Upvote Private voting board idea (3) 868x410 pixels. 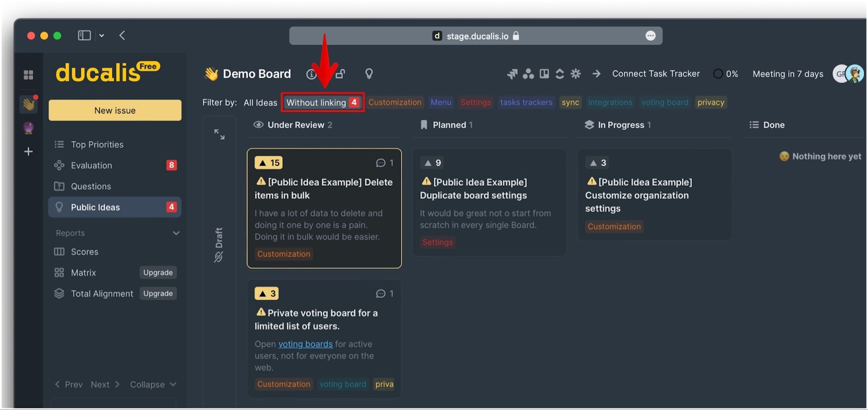coord(266,294)
